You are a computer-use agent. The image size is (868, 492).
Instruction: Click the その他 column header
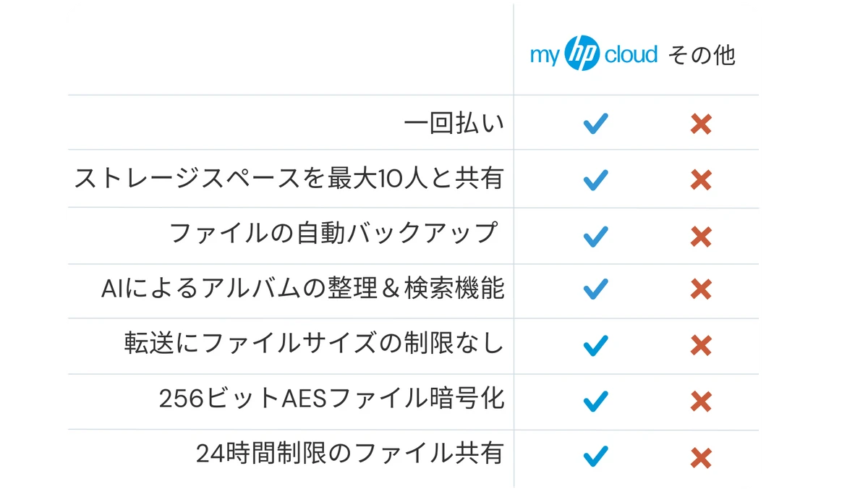(x=701, y=55)
